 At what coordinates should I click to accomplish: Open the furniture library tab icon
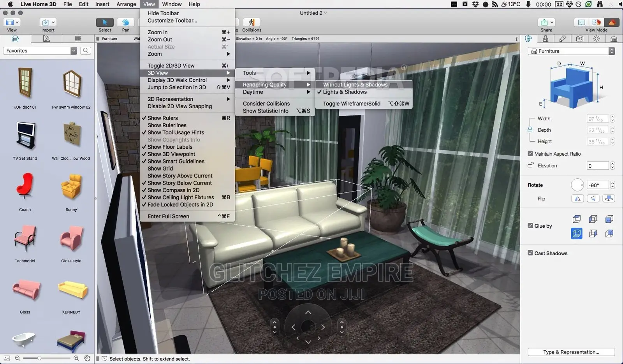pyautogui.click(x=15, y=39)
